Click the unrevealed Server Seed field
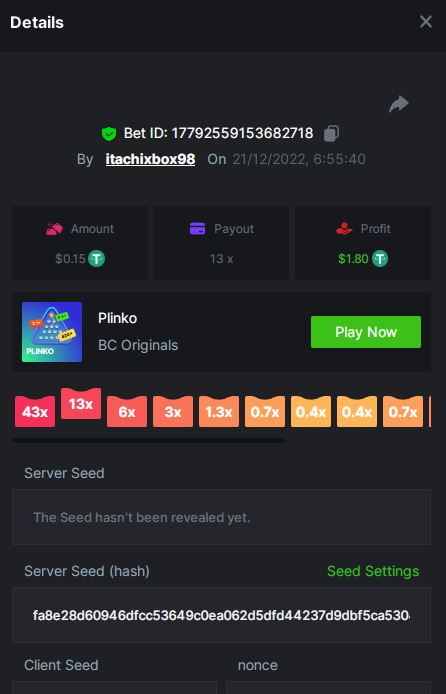Screen dimensions: 446x694 [221, 517]
